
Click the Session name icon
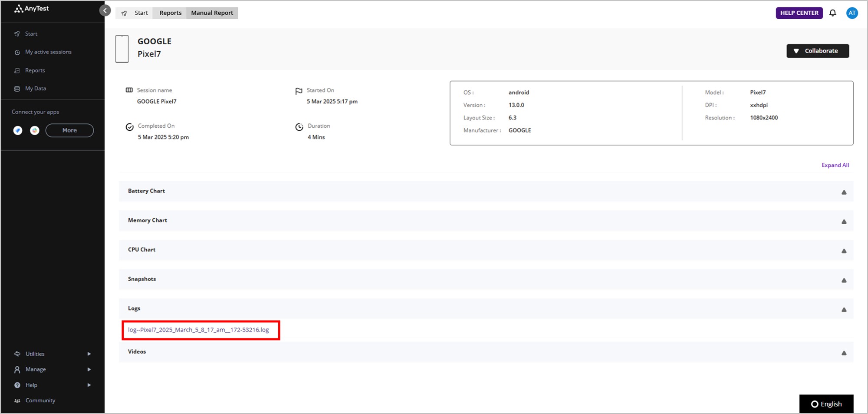click(129, 90)
